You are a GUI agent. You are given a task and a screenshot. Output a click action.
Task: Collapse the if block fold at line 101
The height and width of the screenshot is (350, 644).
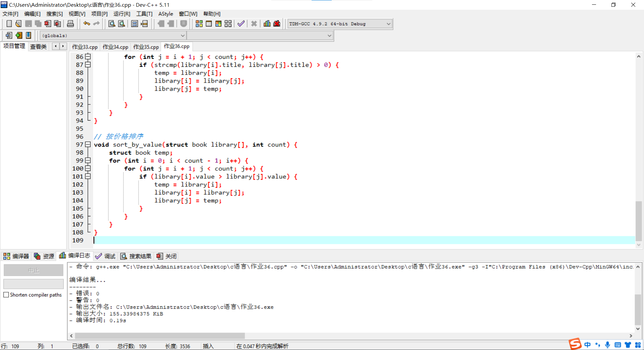88,176
